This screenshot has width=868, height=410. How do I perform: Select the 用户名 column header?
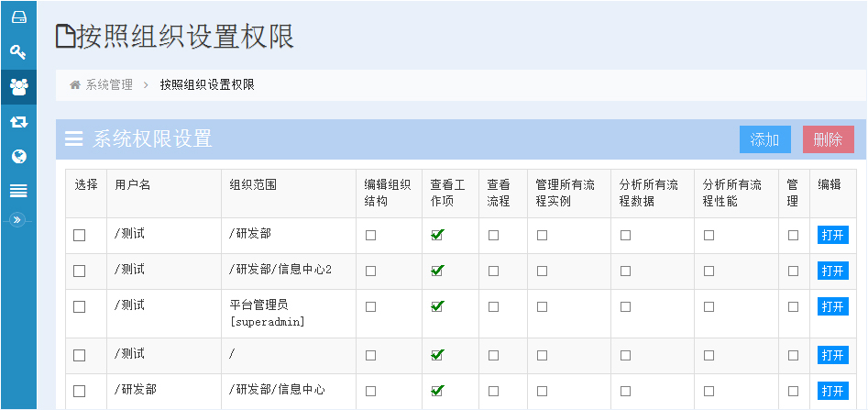click(x=133, y=185)
